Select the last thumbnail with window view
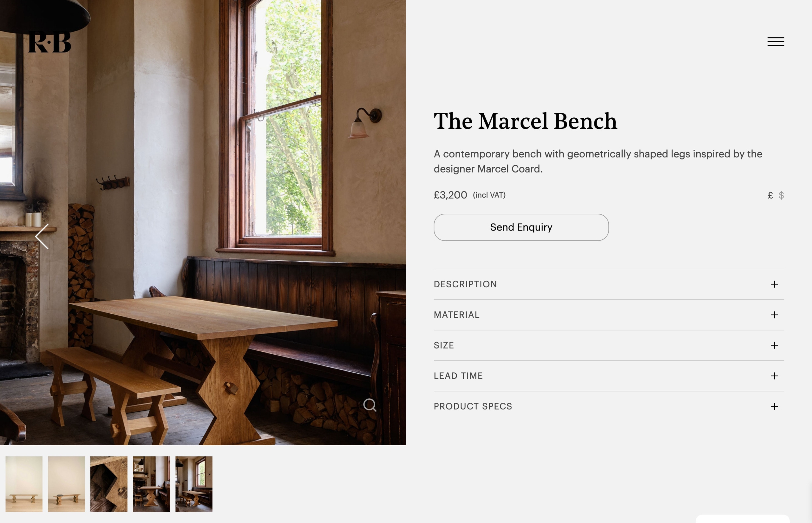 (x=193, y=484)
